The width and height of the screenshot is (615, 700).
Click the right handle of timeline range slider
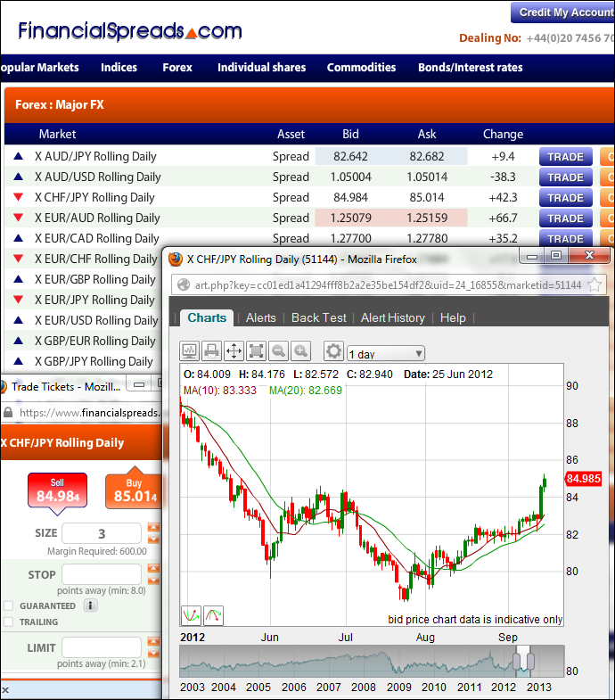[x=530, y=661]
